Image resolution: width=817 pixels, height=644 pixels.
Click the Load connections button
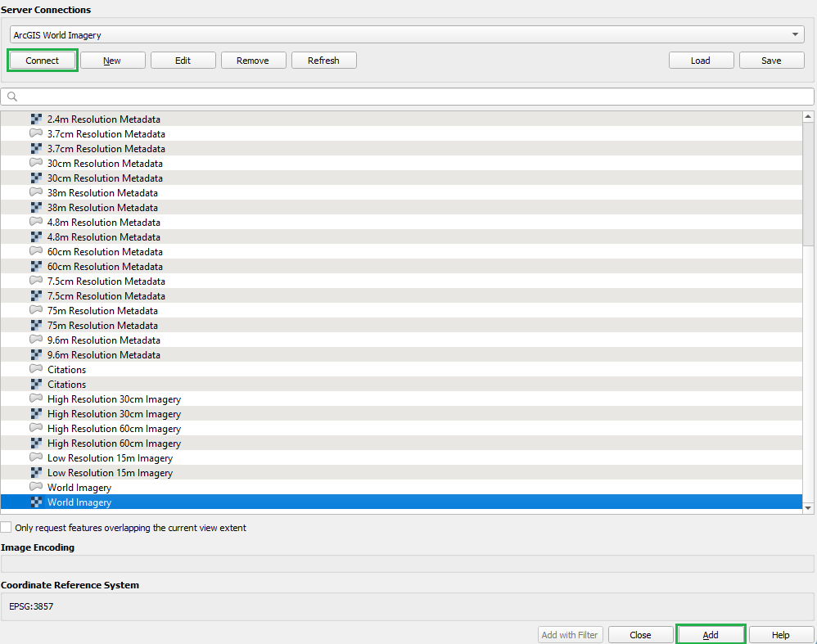(701, 61)
